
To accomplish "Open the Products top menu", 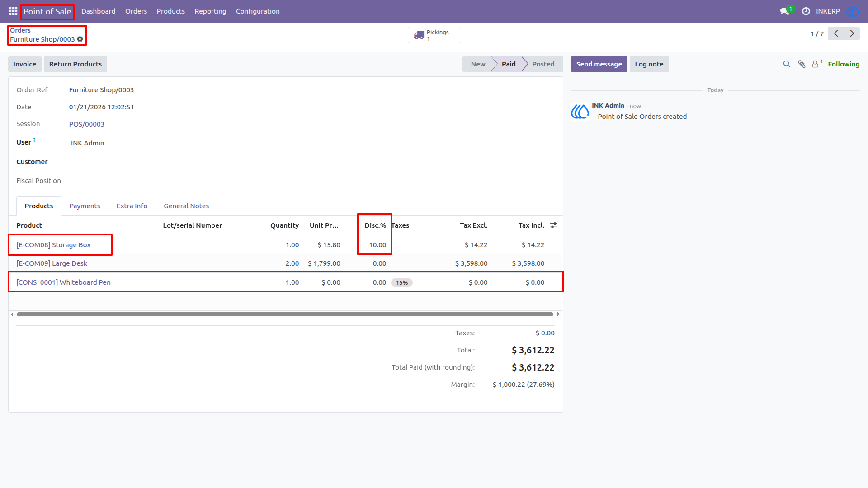I will (170, 11).
